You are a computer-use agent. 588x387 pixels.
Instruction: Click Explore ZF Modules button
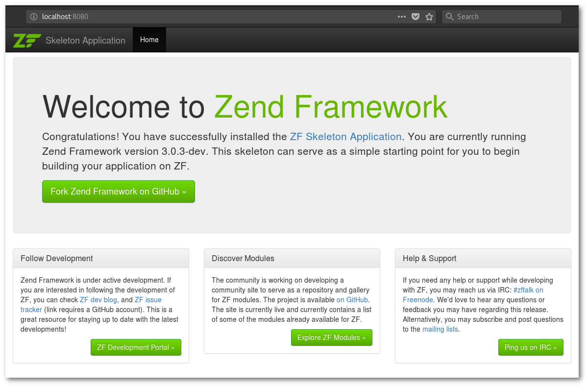332,338
